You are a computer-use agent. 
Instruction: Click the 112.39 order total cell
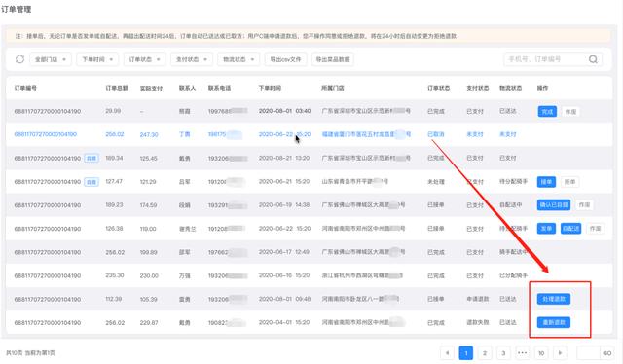tap(114, 299)
